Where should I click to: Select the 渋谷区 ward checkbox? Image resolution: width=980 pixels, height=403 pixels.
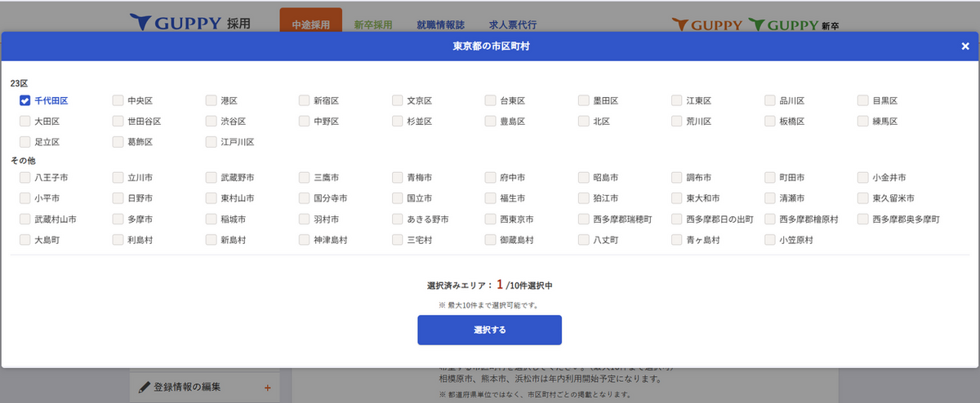click(212, 122)
